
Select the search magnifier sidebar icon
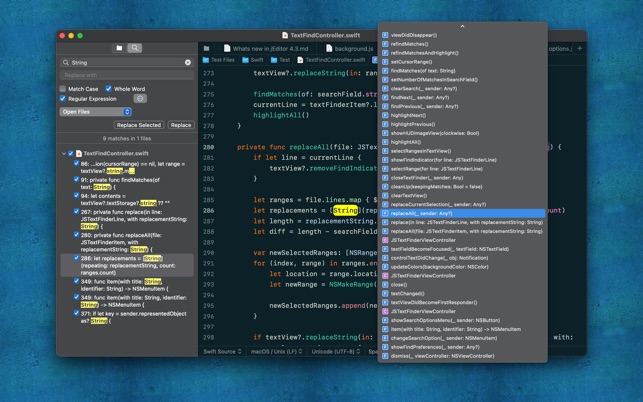coord(135,48)
